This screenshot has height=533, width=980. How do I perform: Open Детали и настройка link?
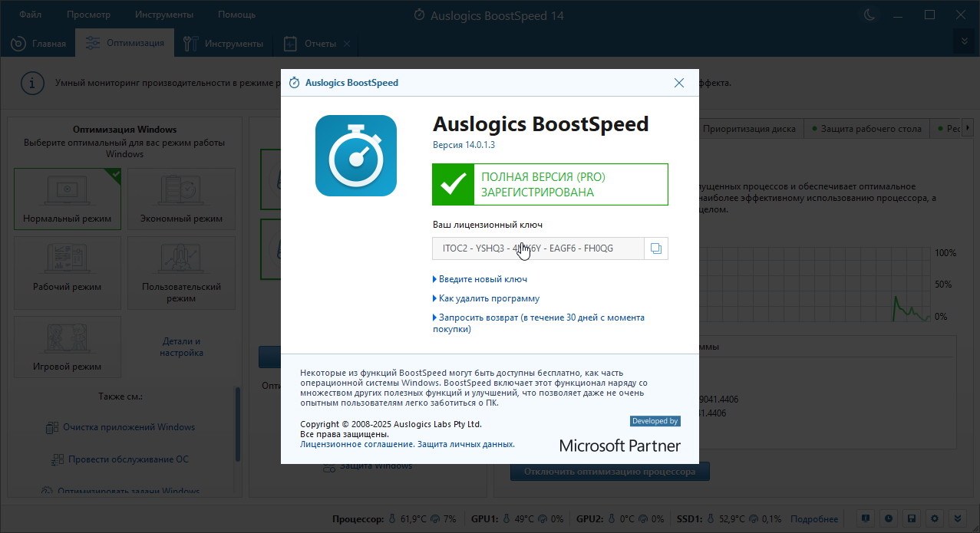(181, 347)
